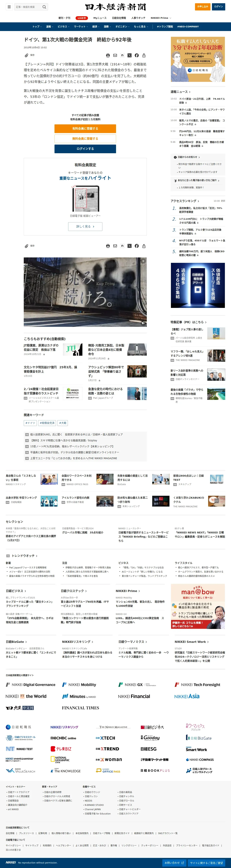Open the #NEO-COMPANY topic link
The height and width of the screenshot is (868, 231).
[188, 27]
